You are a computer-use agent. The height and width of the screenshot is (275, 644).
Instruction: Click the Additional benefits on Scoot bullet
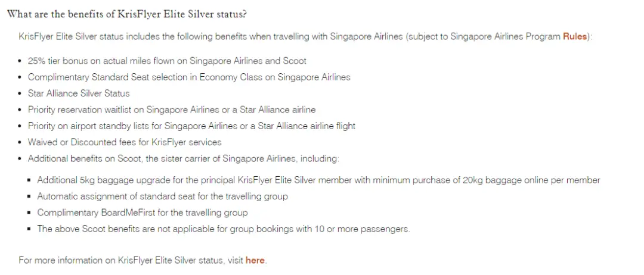coord(184,158)
